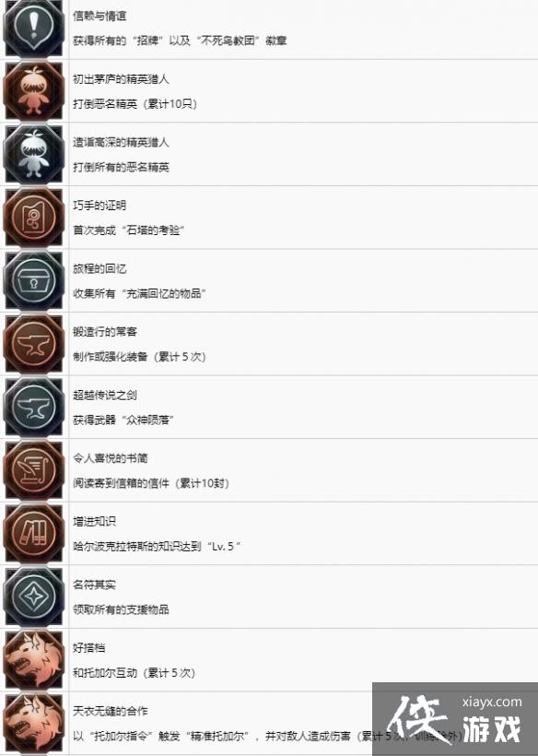
Task: Click the wolf icon beside 天衣无缝的合作
Action: click(34, 722)
